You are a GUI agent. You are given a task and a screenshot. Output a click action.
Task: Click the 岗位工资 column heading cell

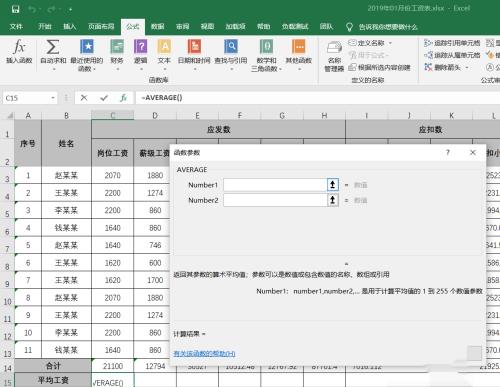(x=113, y=153)
